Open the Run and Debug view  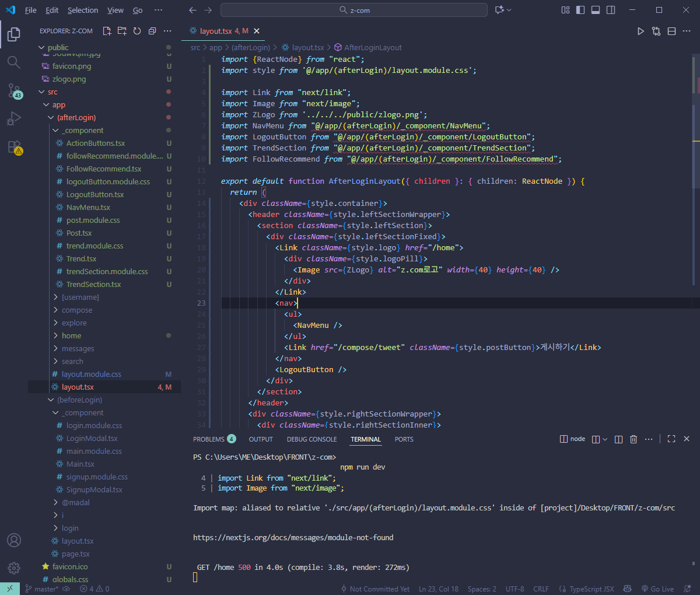click(x=14, y=118)
